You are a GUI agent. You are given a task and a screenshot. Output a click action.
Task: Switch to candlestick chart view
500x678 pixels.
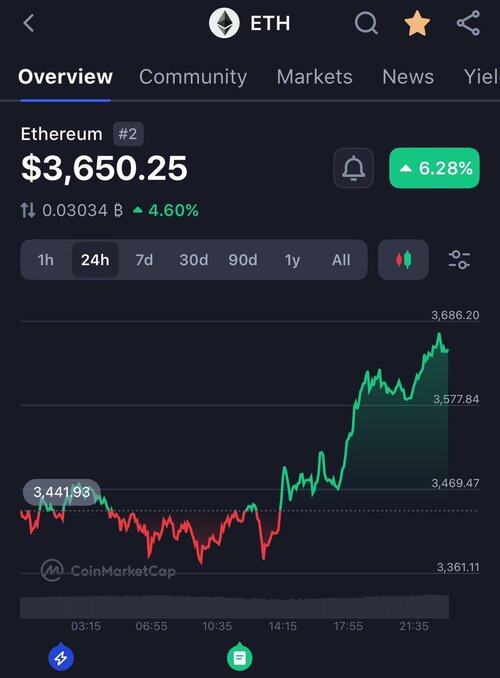point(403,259)
